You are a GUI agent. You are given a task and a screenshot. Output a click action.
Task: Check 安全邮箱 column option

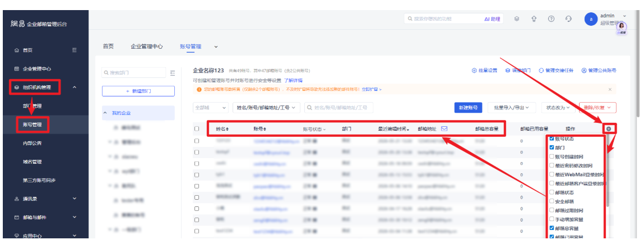(x=552, y=201)
